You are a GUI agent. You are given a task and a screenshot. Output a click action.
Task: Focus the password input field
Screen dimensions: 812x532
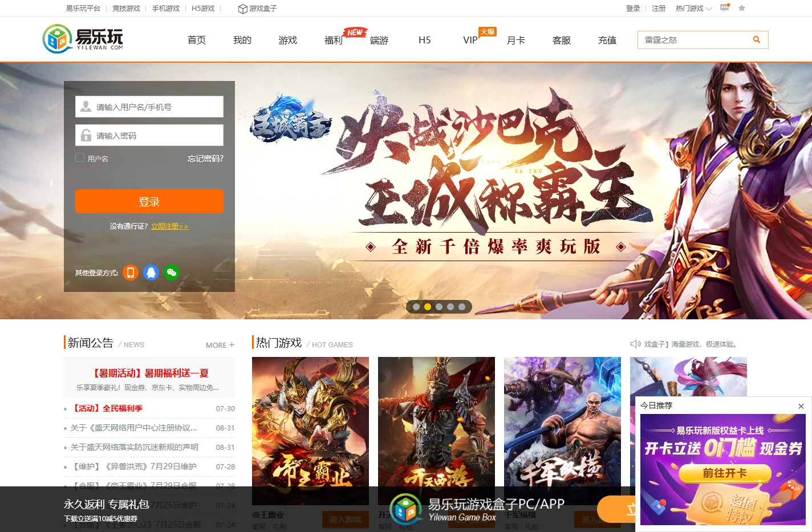click(x=149, y=135)
